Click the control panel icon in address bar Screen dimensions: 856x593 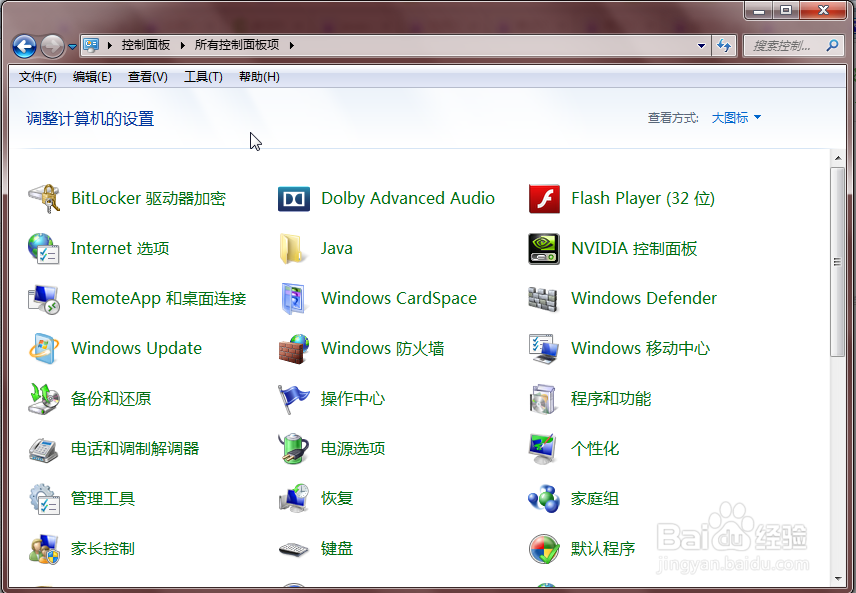(x=91, y=45)
